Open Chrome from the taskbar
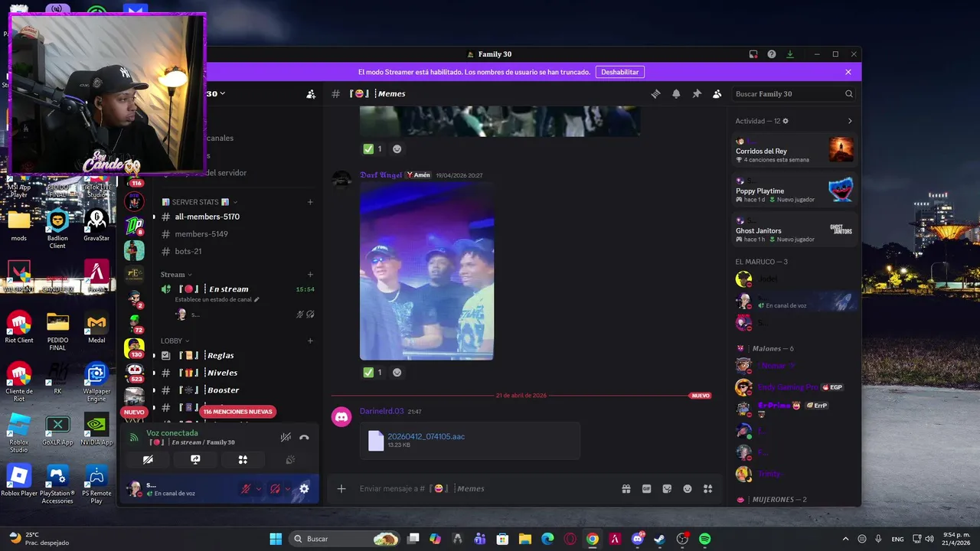 point(593,539)
